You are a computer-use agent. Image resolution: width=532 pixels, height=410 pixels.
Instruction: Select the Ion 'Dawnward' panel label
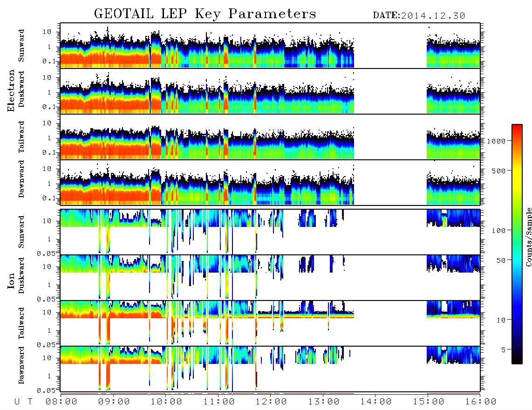pyautogui.click(x=21, y=365)
